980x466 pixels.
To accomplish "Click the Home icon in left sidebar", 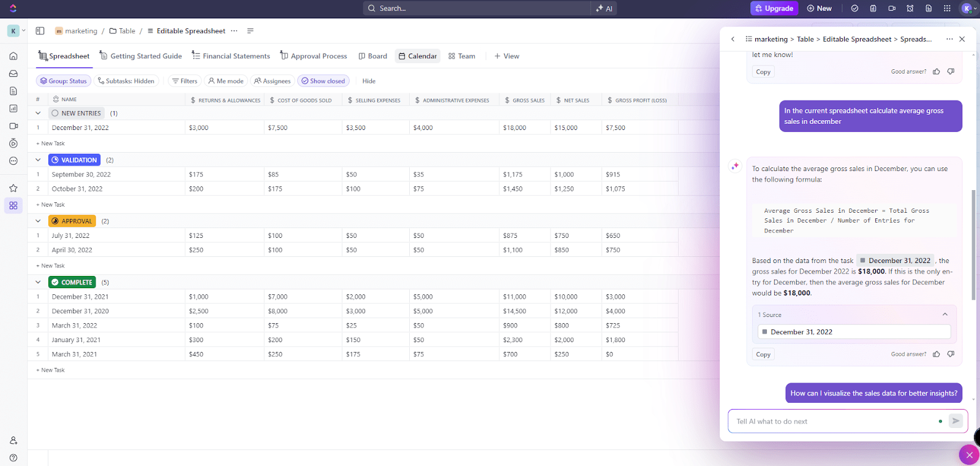I will click(13, 56).
